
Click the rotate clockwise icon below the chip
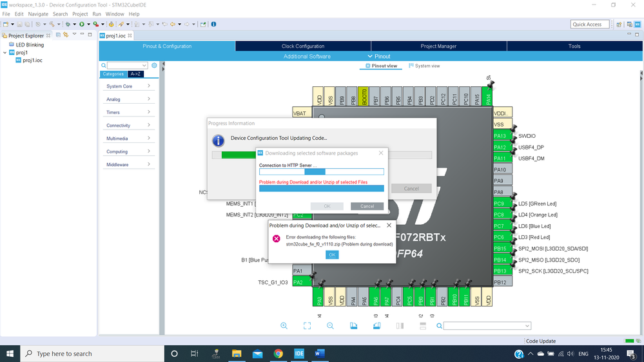pyautogui.click(x=354, y=325)
